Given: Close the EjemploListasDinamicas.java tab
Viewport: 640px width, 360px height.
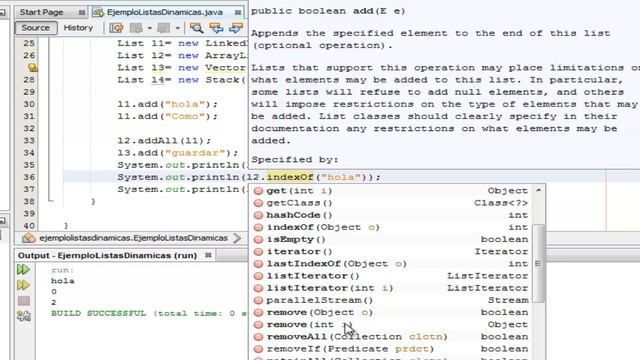Looking at the screenshot, I should (238, 13).
